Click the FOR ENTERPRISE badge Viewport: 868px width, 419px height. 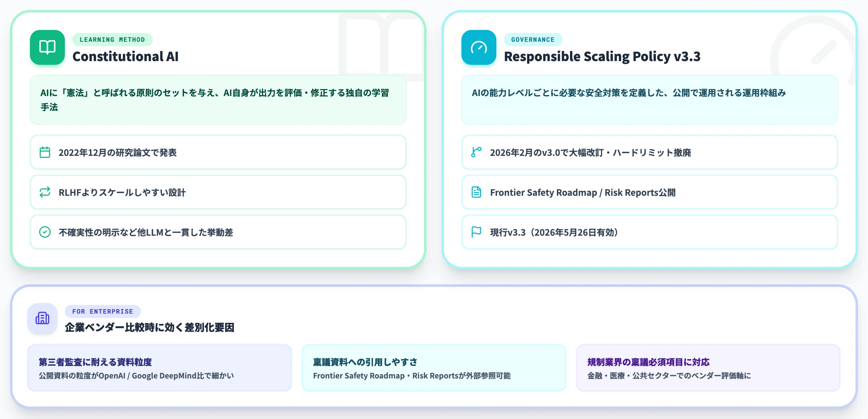[103, 311]
